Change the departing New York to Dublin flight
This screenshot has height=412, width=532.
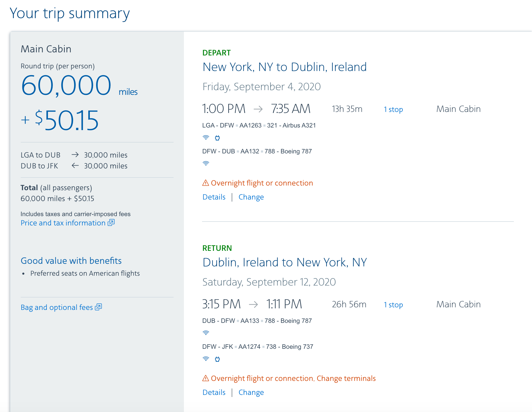251,197
